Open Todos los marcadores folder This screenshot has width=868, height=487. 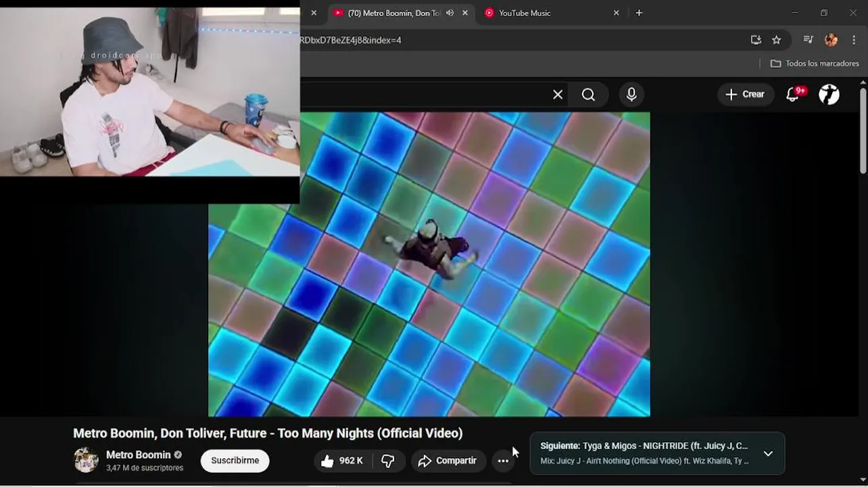point(815,64)
